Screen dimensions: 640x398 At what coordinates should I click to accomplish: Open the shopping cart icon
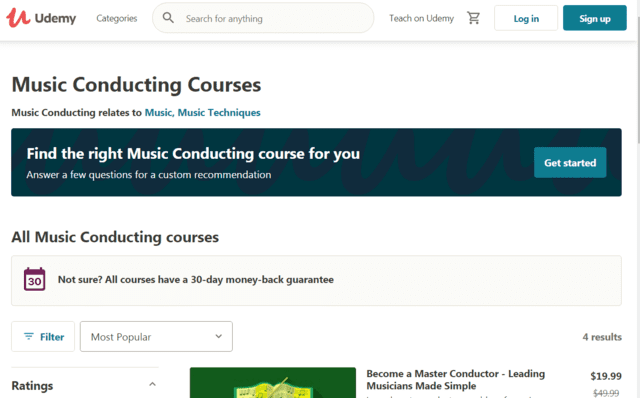coord(473,18)
